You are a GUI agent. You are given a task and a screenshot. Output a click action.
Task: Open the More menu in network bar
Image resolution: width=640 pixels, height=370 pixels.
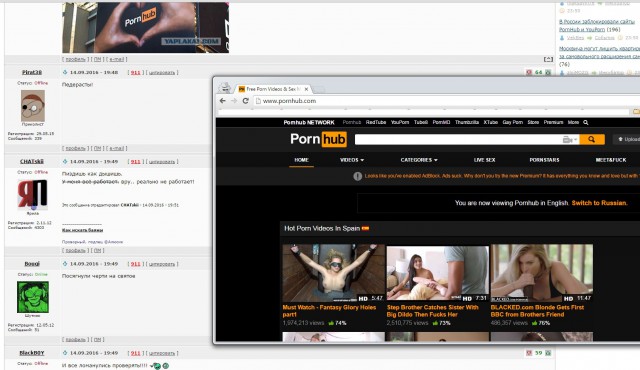pyautogui.click(x=573, y=122)
